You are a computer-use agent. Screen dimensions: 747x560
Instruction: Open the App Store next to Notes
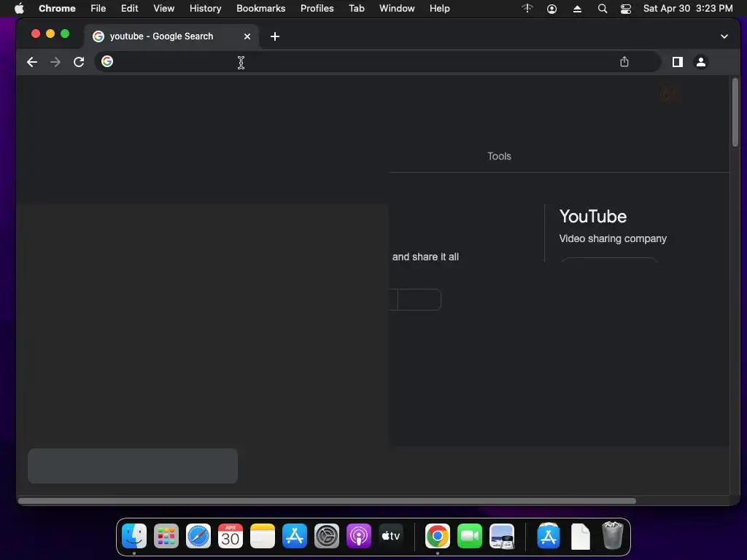(x=295, y=536)
